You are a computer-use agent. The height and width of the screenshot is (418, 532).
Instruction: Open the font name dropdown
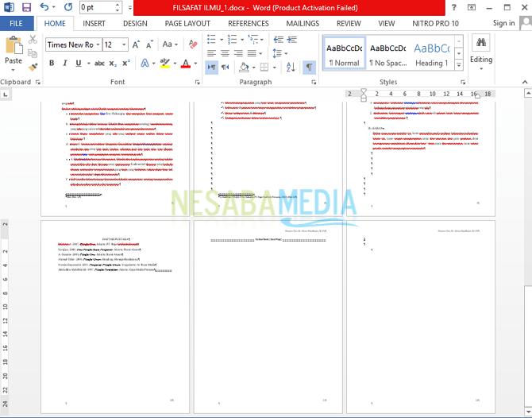(98, 45)
